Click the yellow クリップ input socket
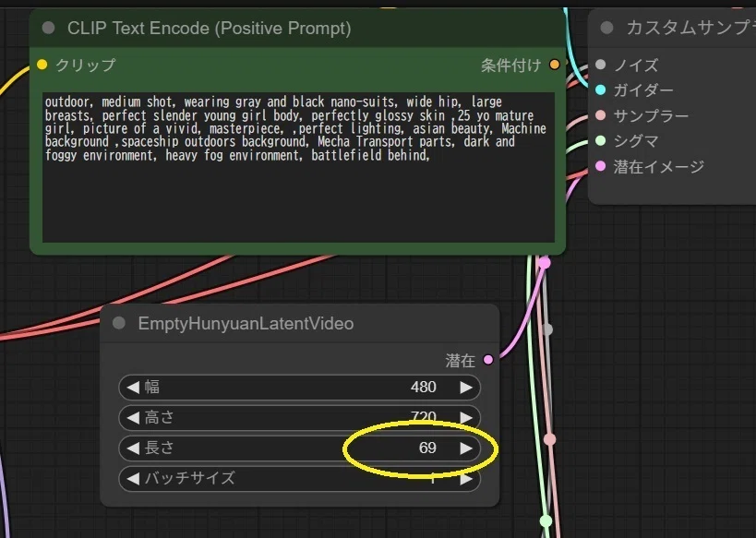Viewport: 756px width, 538px height. 42,64
